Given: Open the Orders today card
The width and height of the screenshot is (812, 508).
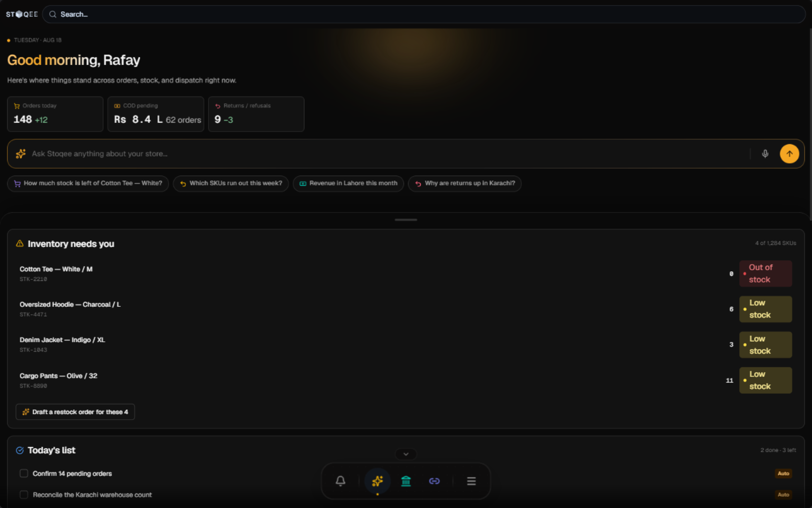Looking at the screenshot, I should [x=55, y=114].
